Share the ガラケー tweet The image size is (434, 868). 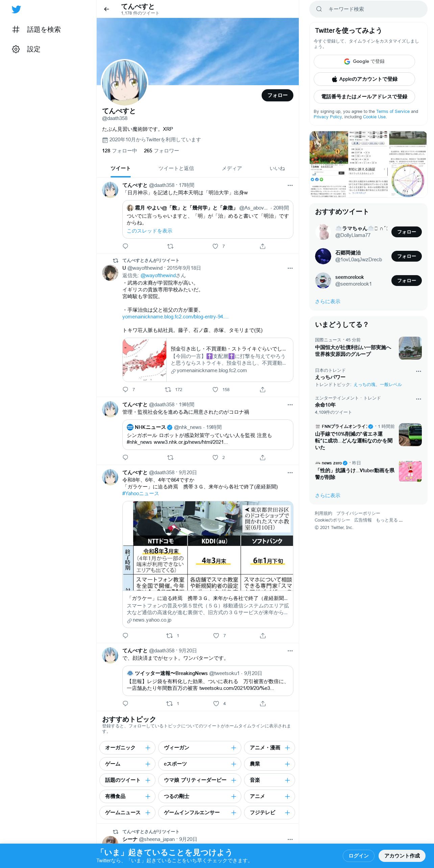(x=263, y=635)
